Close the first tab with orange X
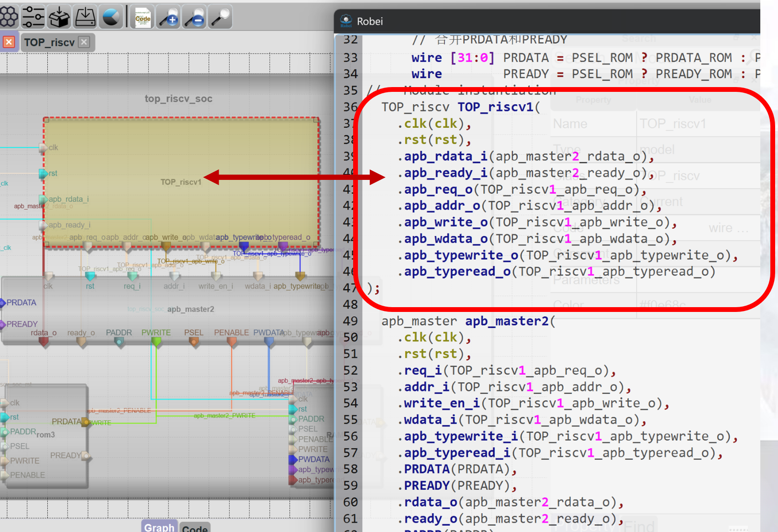The width and height of the screenshot is (778, 532). (x=9, y=42)
